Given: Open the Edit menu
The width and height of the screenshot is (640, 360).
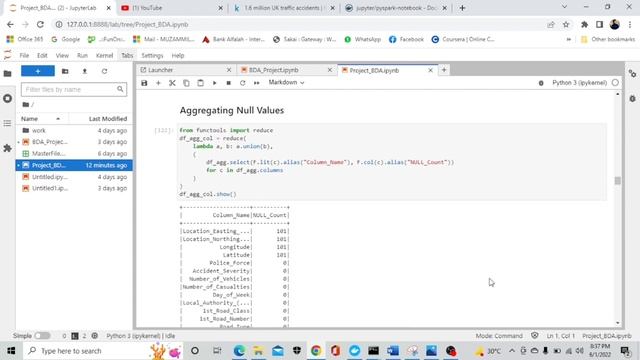Looking at the screenshot, I should [42, 56].
